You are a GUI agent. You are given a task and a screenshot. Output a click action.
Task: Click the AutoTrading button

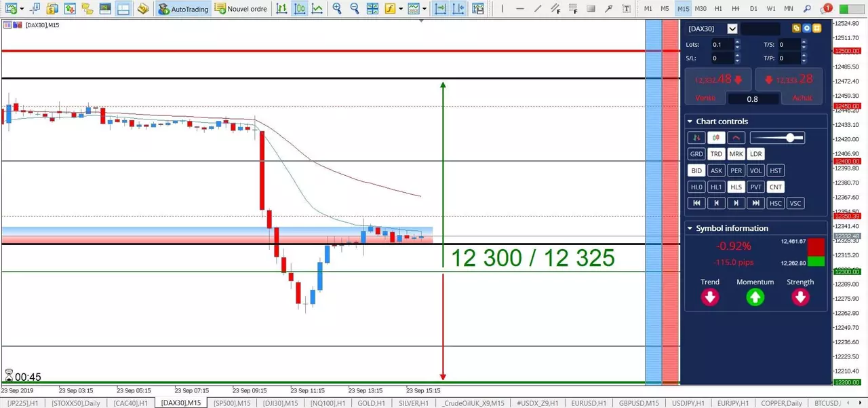pyautogui.click(x=183, y=9)
